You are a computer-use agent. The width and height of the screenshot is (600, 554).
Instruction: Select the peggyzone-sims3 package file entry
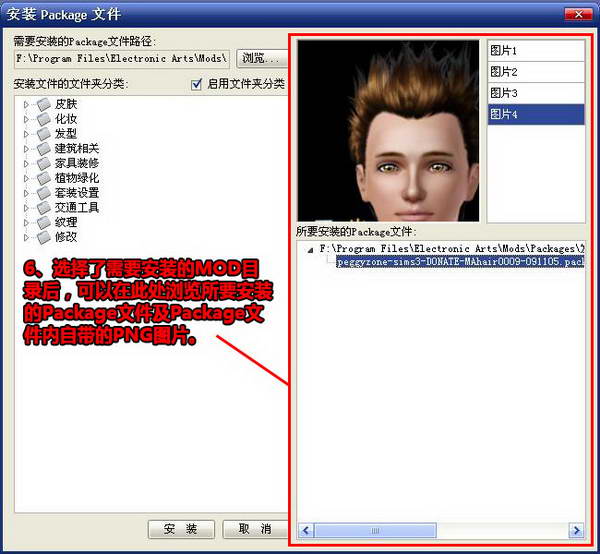460,262
